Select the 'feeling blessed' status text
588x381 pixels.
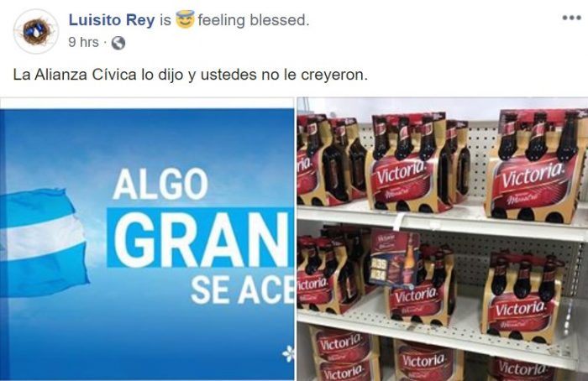click(x=254, y=20)
